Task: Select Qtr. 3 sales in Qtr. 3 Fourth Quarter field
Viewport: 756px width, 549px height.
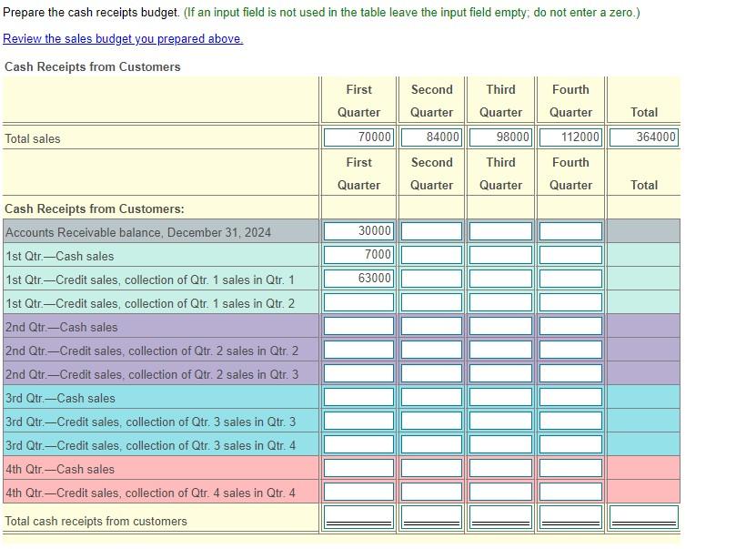Action: point(570,421)
